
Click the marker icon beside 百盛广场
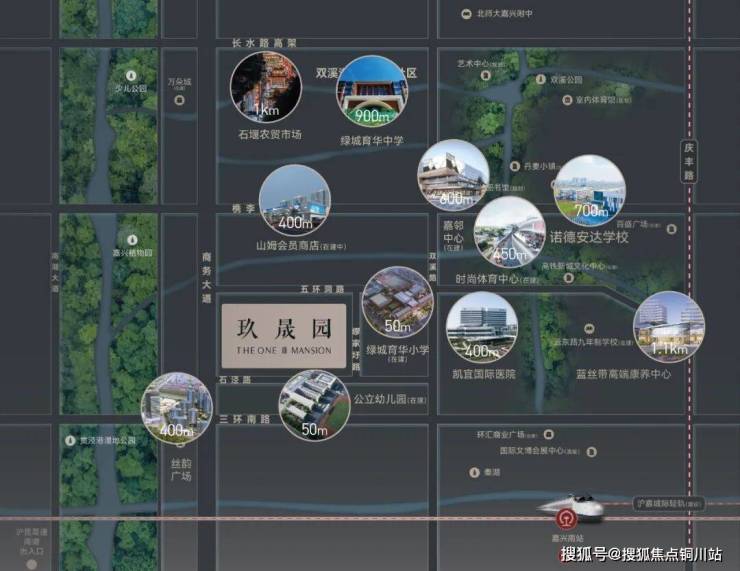(x=671, y=229)
